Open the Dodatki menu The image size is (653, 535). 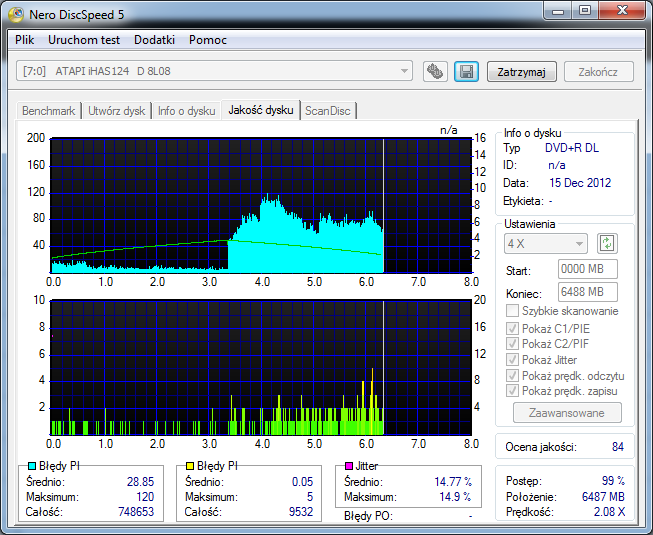pos(154,40)
